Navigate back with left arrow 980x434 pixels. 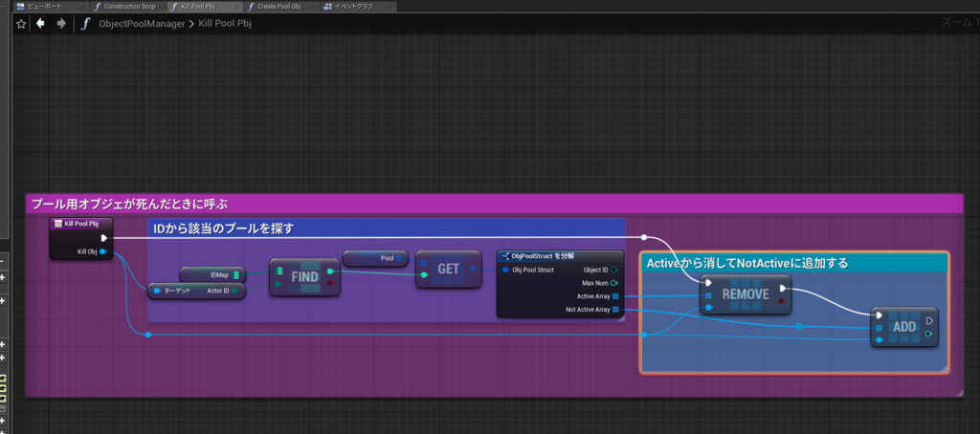tap(40, 24)
